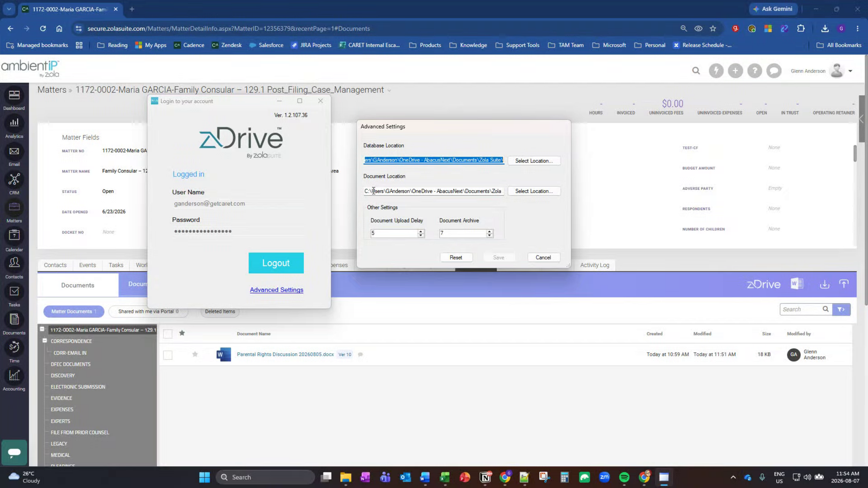Open the user profile dropdown arrow
Image resolution: width=868 pixels, height=488 pixels.
[x=850, y=71]
